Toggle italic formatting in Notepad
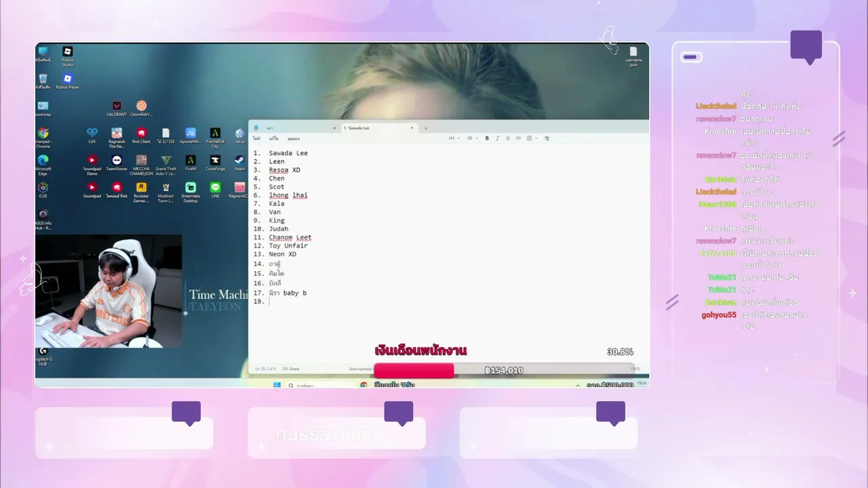Screen dimensions: 868x488 pyautogui.click(x=497, y=138)
